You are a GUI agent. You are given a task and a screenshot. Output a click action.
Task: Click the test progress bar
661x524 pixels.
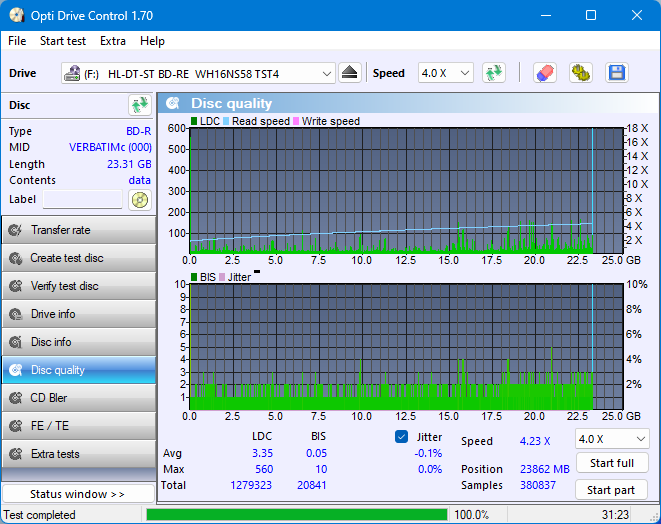[296, 515]
